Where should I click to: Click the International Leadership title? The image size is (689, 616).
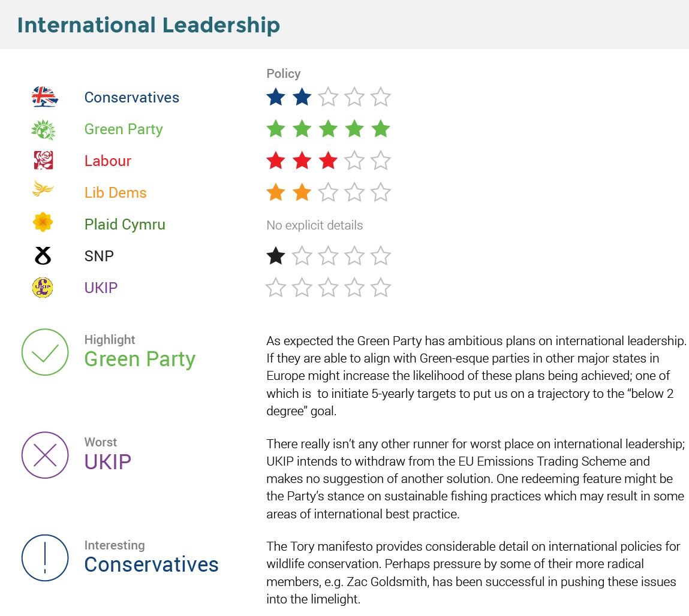click(x=148, y=25)
